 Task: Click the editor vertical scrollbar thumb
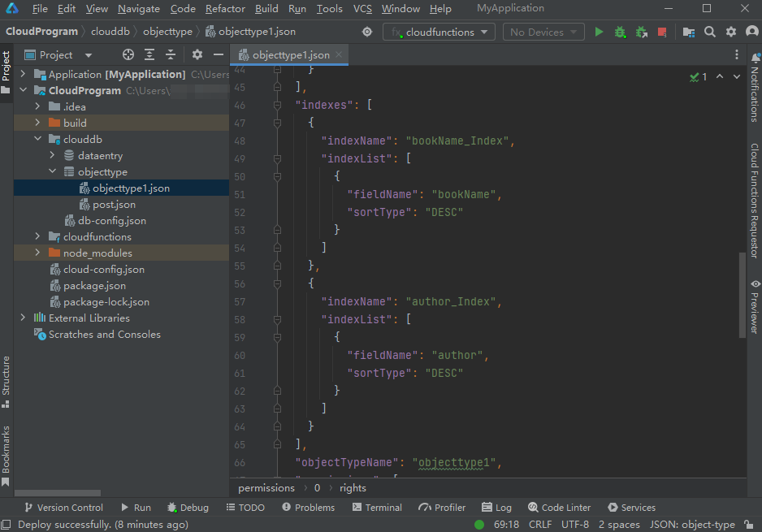(x=742, y=295)
